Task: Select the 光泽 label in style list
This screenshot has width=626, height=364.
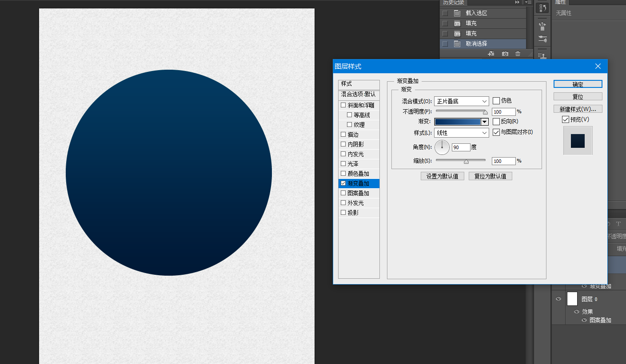Action: [x=353, y=164]
